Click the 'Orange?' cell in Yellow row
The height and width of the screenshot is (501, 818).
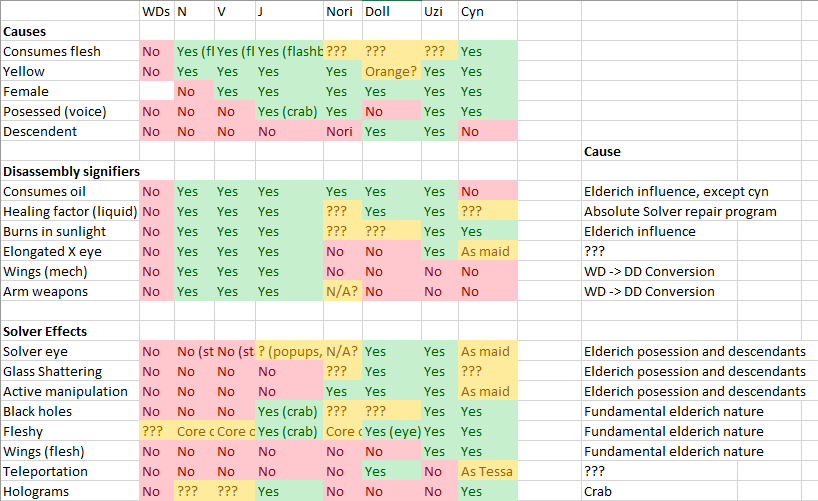pos(392,71)
